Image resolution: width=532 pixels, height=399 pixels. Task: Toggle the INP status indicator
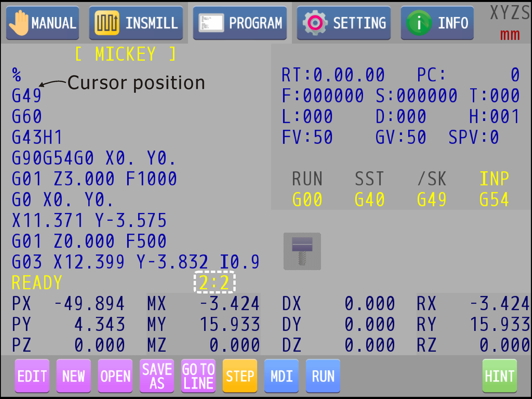coord(494,179)
